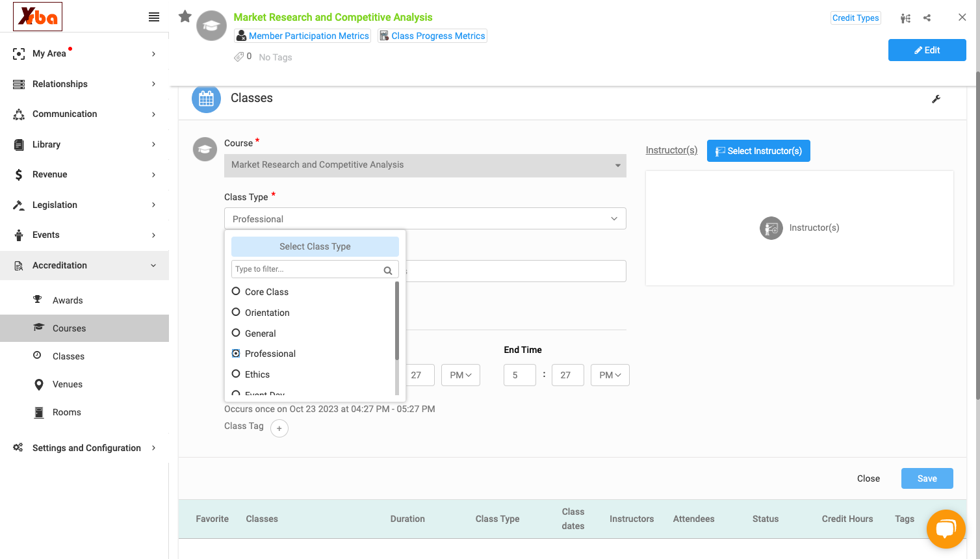Image resolution: width=980 pixels, height=559 pixels.
Task: Expand Settings and Configuration menu
Action: (84, 448)
